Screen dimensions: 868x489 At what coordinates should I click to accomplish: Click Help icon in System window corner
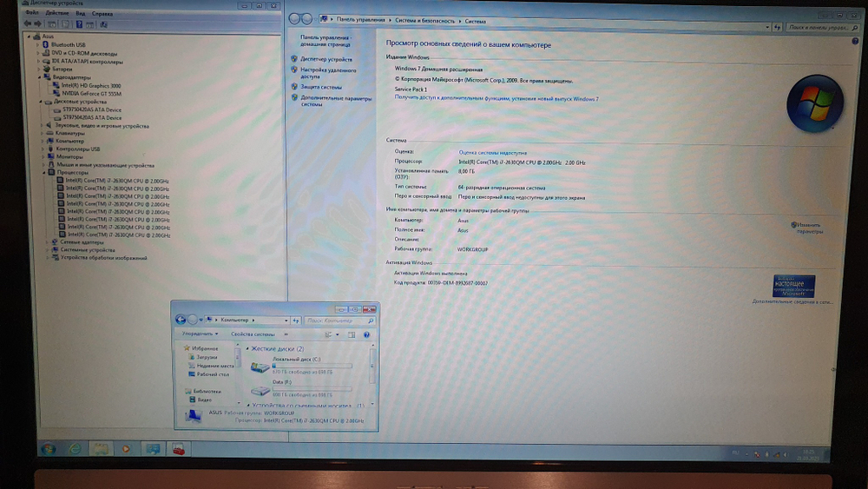[856, 41]
